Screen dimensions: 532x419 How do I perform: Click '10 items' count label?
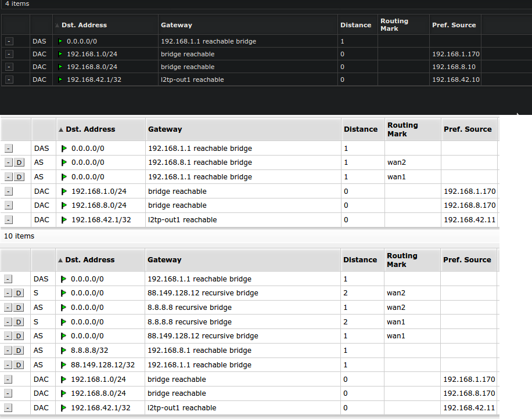coord(19,236)
